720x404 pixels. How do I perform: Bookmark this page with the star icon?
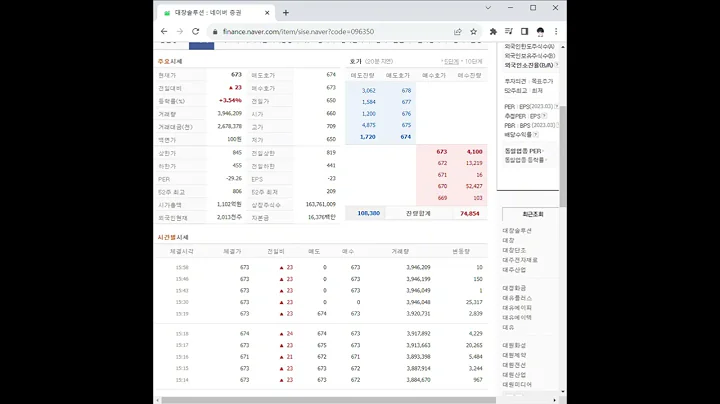473,31
